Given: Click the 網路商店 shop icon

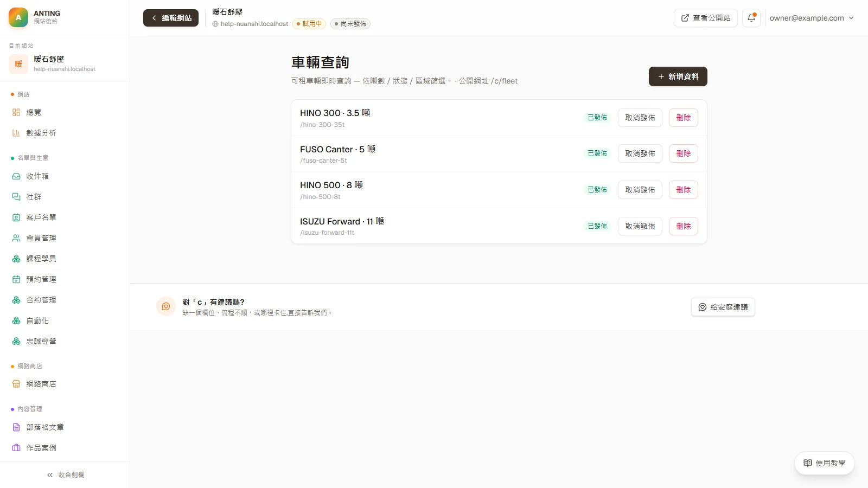Looking at the screenshot, I should pyautogui.click(x=16, y=384).
